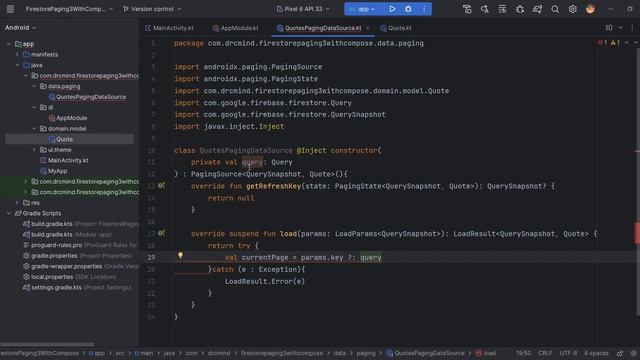Click the lightbulb quick-fix icon on line 19
640x360 pixels.
[180, 256]
